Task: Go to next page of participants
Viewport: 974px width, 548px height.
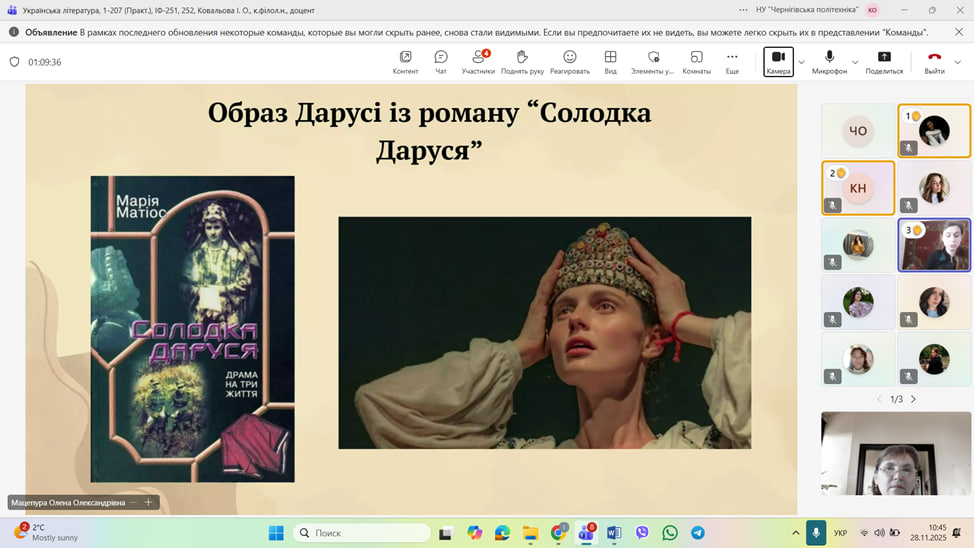Action: click(913, 399)
